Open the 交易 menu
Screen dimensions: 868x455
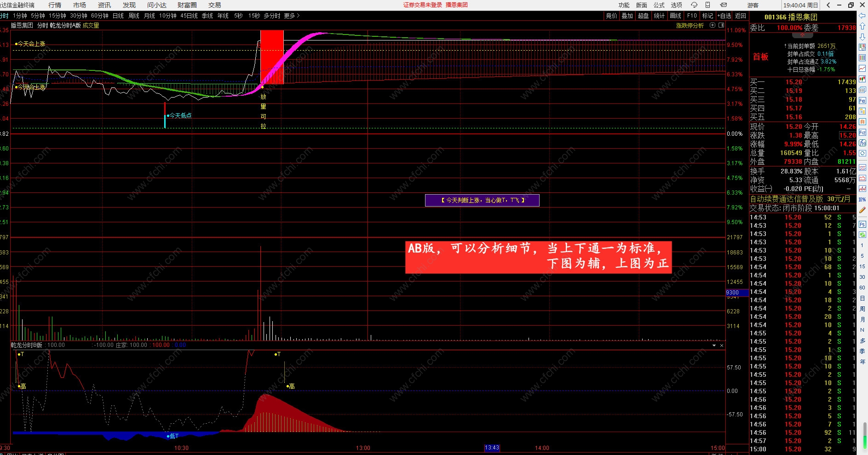click(x=215, y=5)
